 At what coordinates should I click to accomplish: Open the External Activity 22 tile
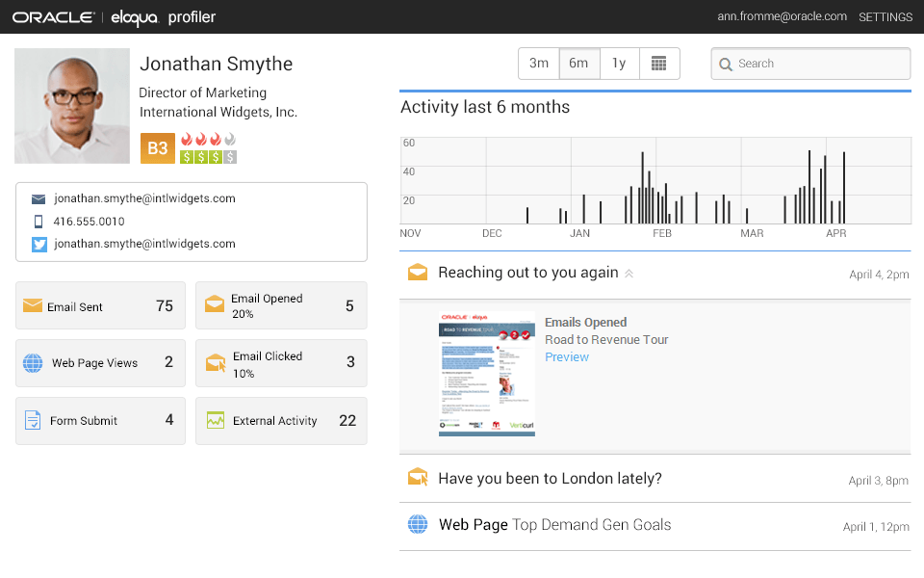tap(281, 421)
